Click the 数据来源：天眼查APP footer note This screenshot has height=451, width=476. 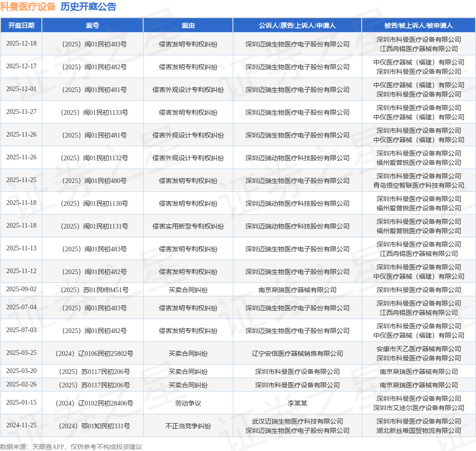71,447
